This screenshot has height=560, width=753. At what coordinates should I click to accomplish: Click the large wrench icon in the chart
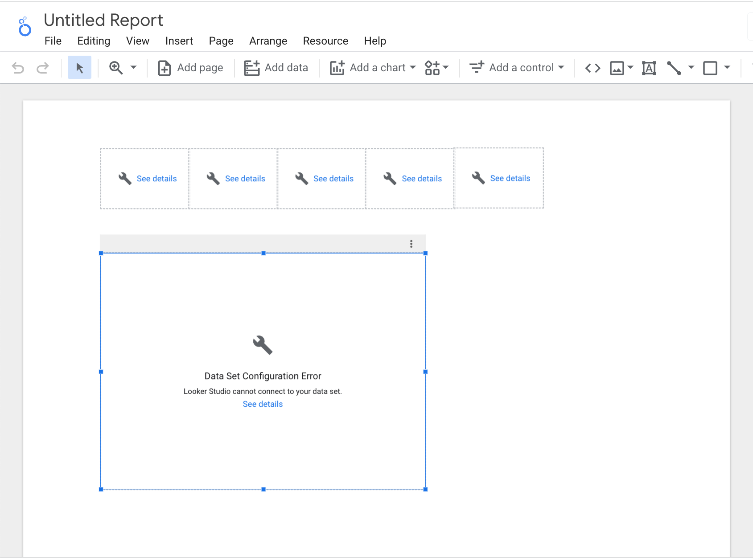coord(263,345)
